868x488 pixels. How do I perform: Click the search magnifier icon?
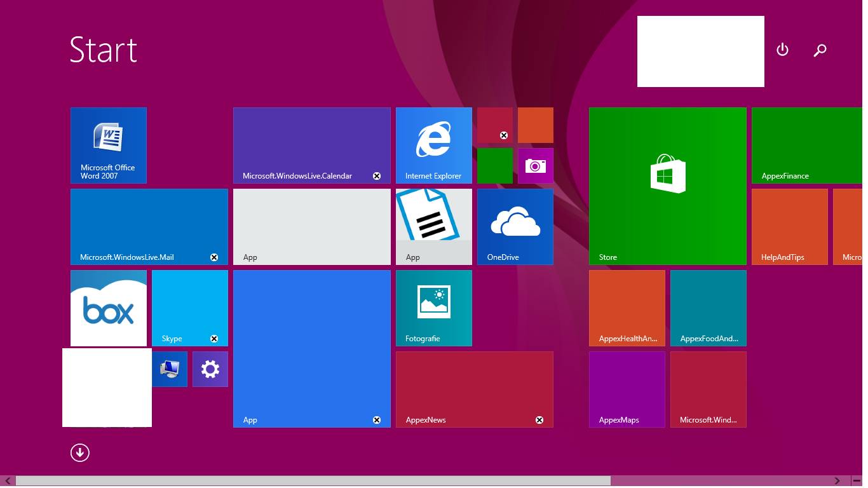coord(820,50)
